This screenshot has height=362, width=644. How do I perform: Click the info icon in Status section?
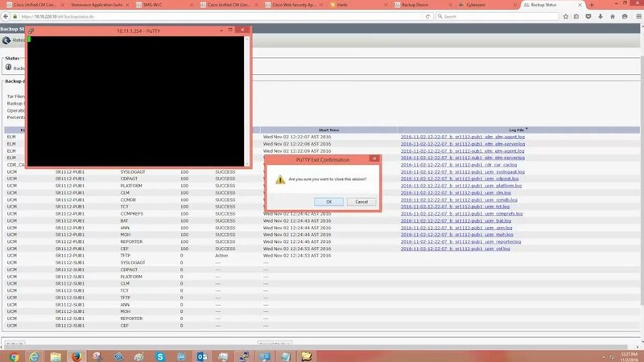click(x=8, y=68)
